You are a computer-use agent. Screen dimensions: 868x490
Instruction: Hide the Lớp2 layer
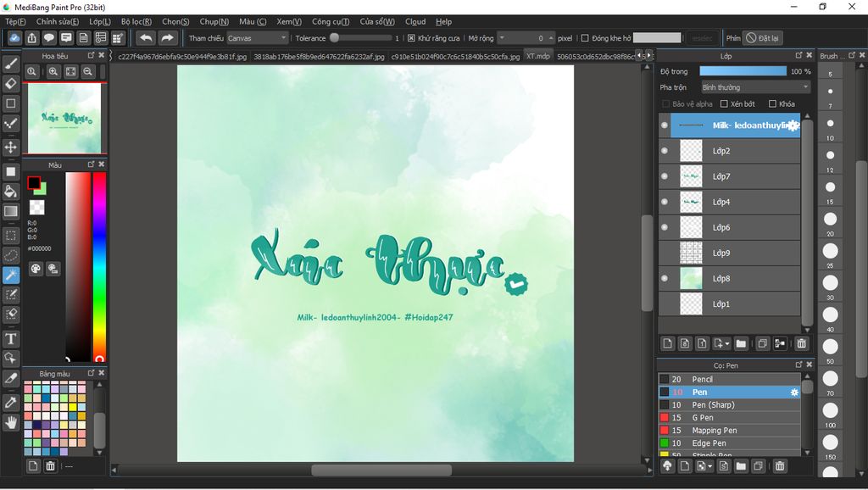coord(665,151)
